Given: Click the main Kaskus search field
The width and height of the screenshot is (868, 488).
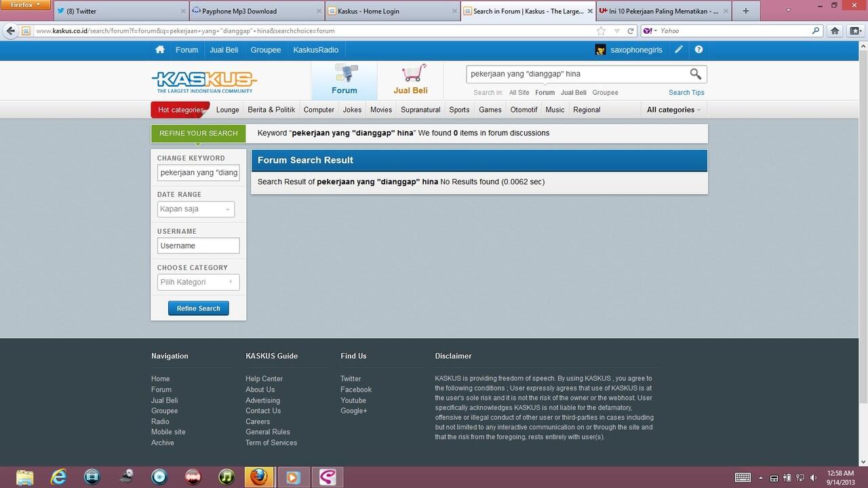Looking at the screenshot, I should 576,74.
